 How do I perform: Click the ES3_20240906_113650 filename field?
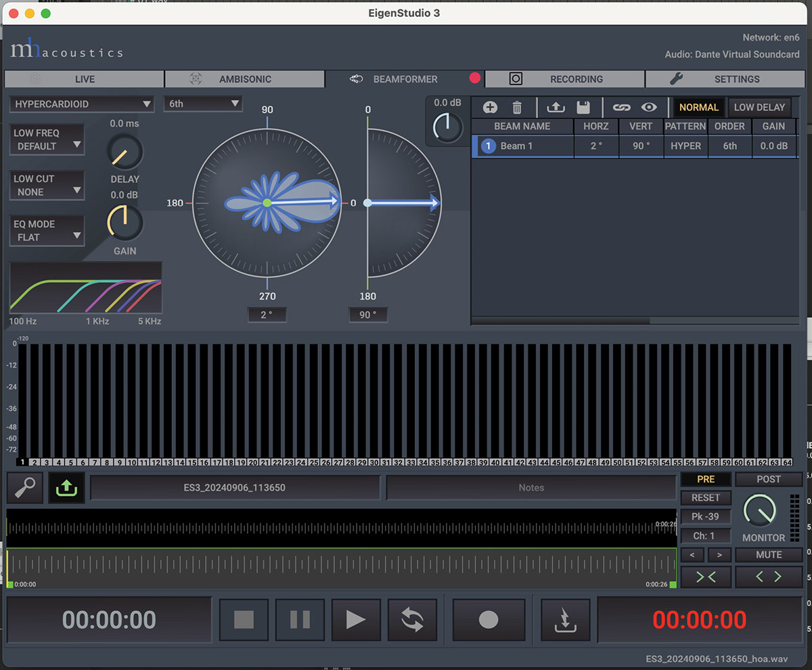[235, 487]
